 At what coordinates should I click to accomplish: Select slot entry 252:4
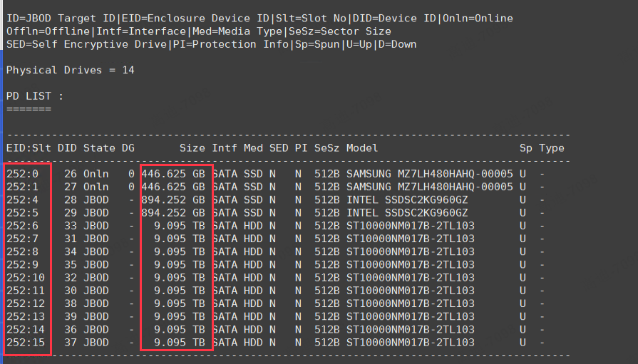point(21,199)
